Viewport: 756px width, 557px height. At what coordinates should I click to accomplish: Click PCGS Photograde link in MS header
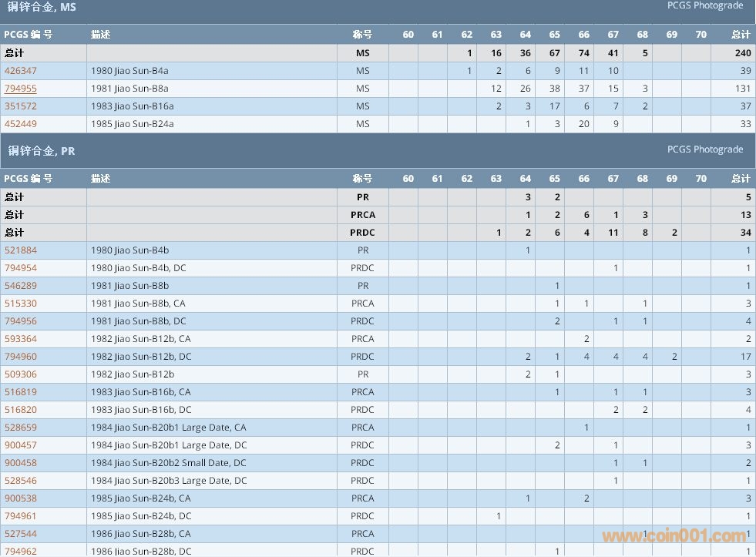click(704, 5)
